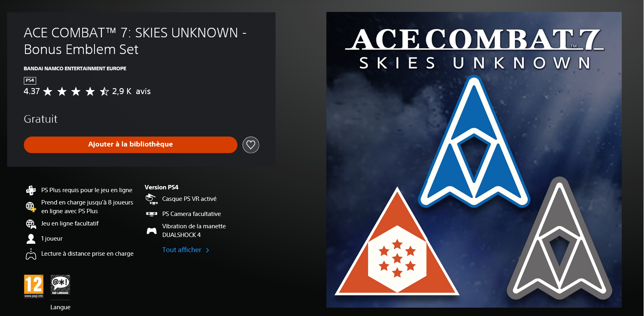The image size is (644, 316).
Task: Open the star rating reviews
Action: pyautogui.click(x=76, y=92)
